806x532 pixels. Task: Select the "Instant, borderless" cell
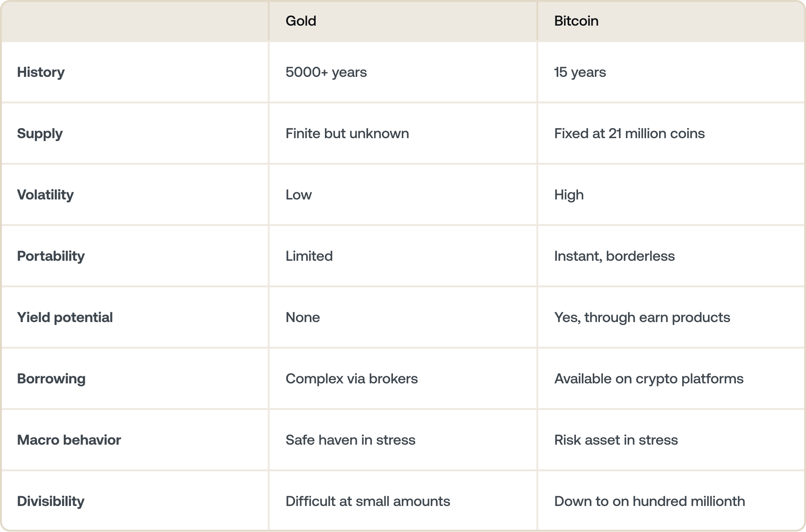click(614, 256)
